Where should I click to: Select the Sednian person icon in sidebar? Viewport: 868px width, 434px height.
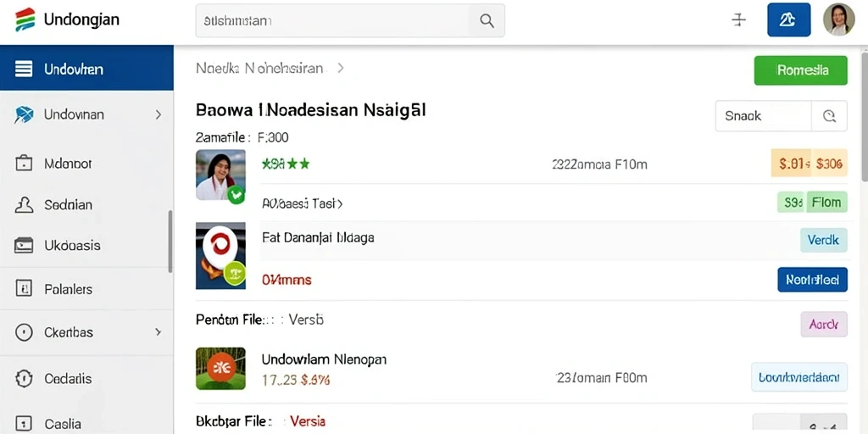(x=23, y=205)
